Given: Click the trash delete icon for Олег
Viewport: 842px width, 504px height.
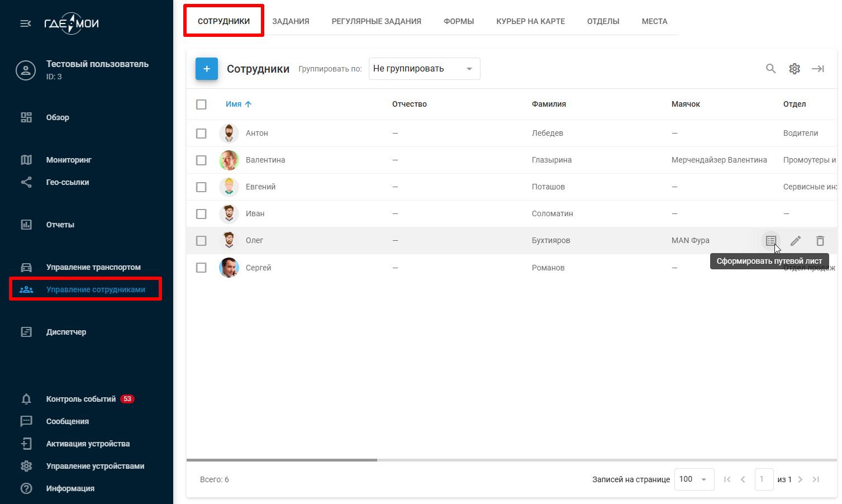Looking at the screenshot, I should (x=820, y=241).
